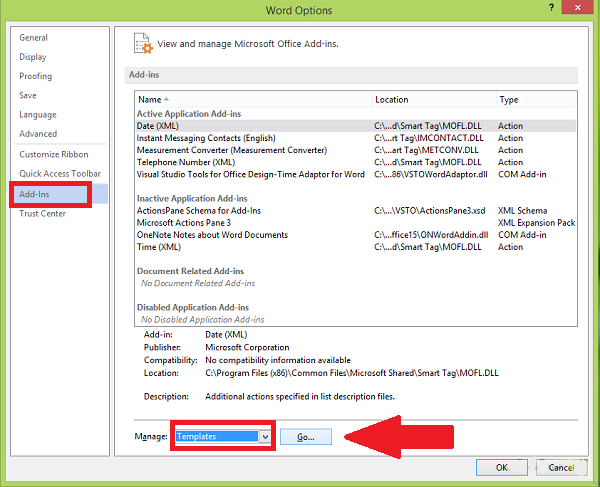Click the Add-ins gear icon in header
The image size is (600, 487).
pyautogui.click(x=143, y=43)
